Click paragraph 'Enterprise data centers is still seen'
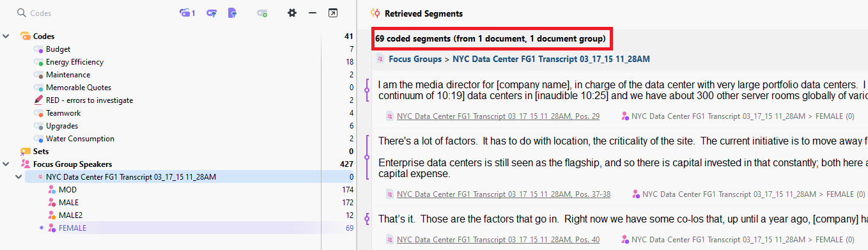 tap(623, 168)
